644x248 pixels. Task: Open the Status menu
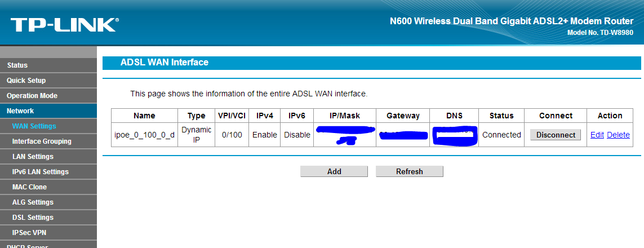pos(48,65)
